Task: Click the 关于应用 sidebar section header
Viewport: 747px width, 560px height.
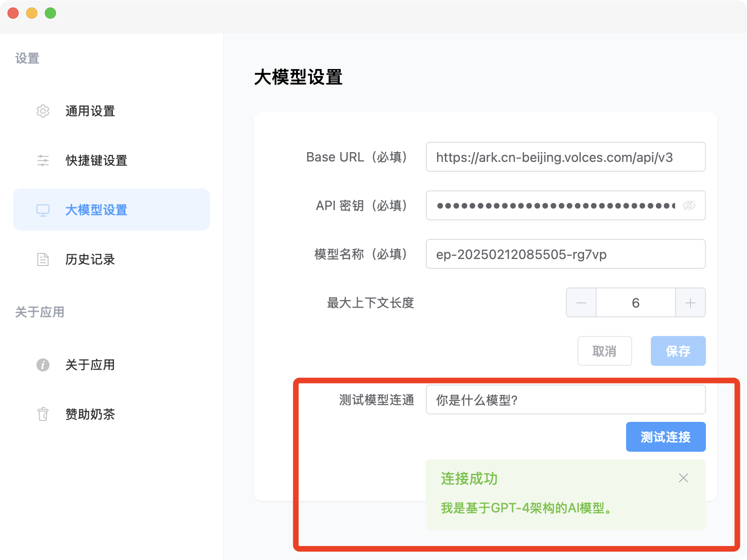Action: 40,312
